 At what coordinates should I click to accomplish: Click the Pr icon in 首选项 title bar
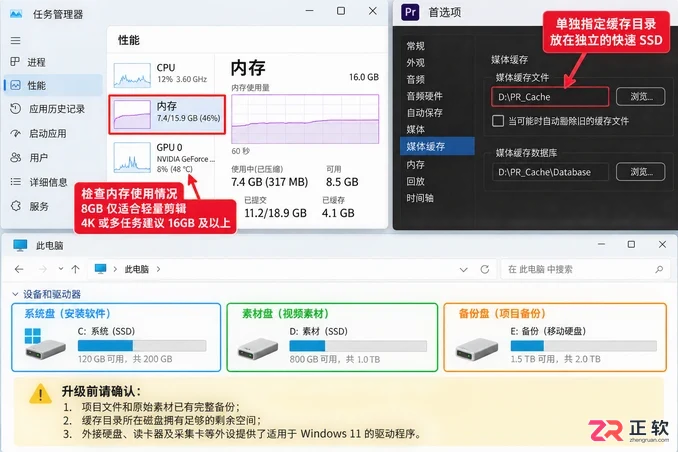click(x=410, y=12)
